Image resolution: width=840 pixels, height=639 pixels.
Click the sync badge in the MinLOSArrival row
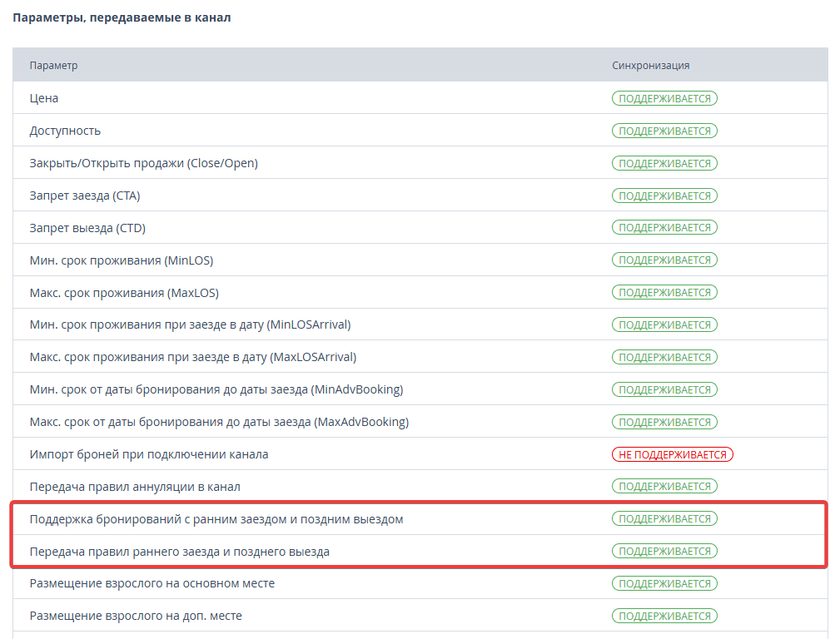[x=664, y=325]
